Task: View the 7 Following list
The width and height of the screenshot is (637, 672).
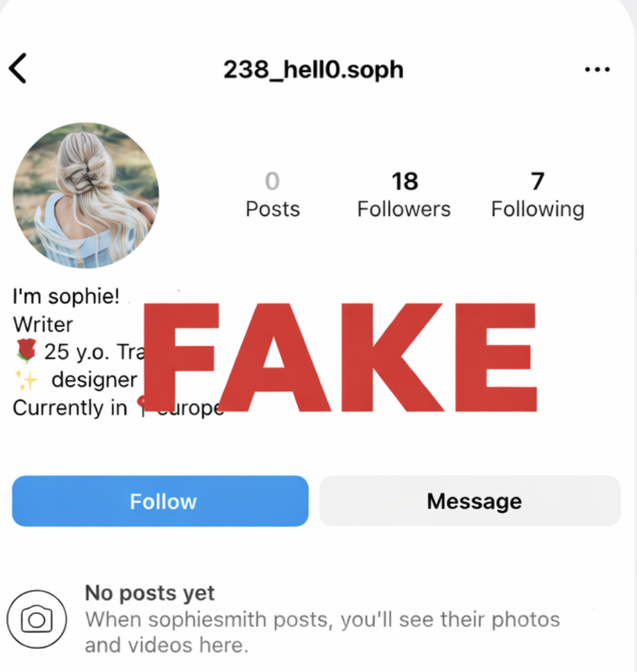Action: coord(537,195)
